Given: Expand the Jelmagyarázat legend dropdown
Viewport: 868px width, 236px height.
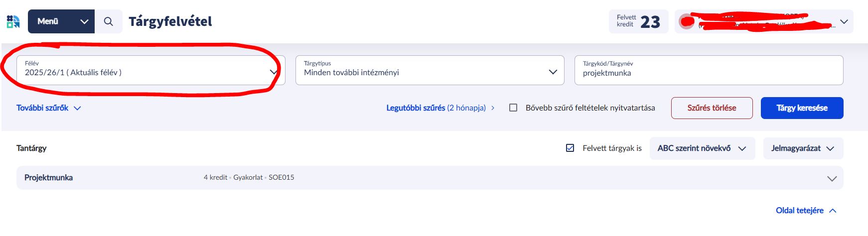Looking at the screenshot, I should (x=803, y=148).
